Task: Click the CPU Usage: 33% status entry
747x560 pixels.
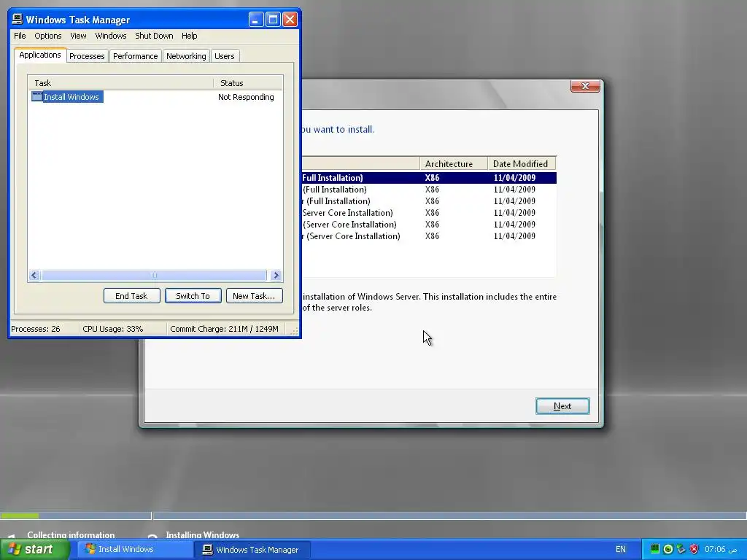Action: pyautogui.click(x=123, y=329)
